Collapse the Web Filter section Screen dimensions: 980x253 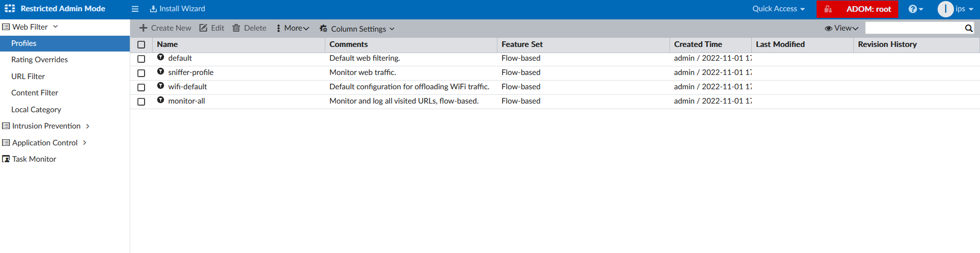tap(31, 27)
